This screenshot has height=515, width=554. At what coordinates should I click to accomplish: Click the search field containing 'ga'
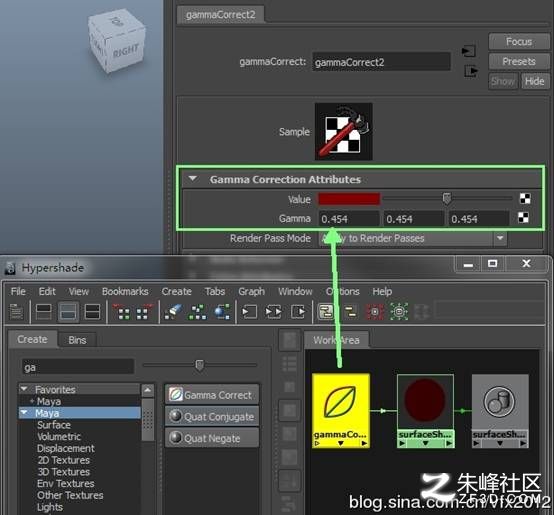(x=78, y=367)
